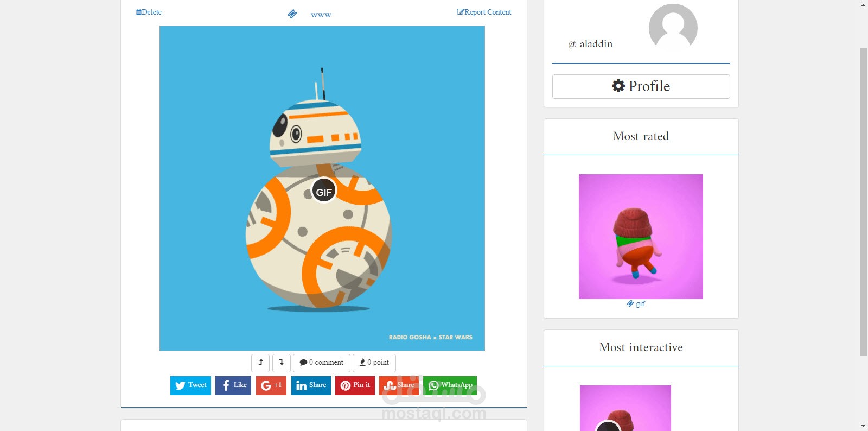Click the 0 point button
The height and width of the screenshot is (431, 868).
[374, 363]
